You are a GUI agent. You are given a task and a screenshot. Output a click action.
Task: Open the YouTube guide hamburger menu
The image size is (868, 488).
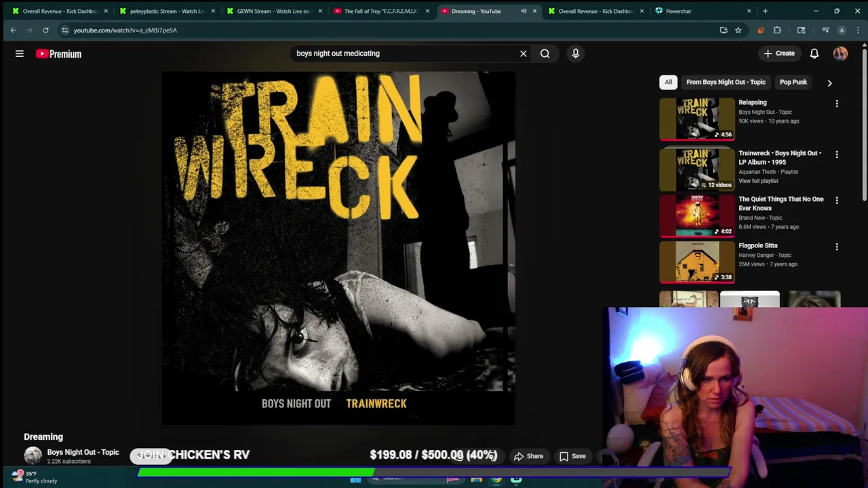(19, 54)
